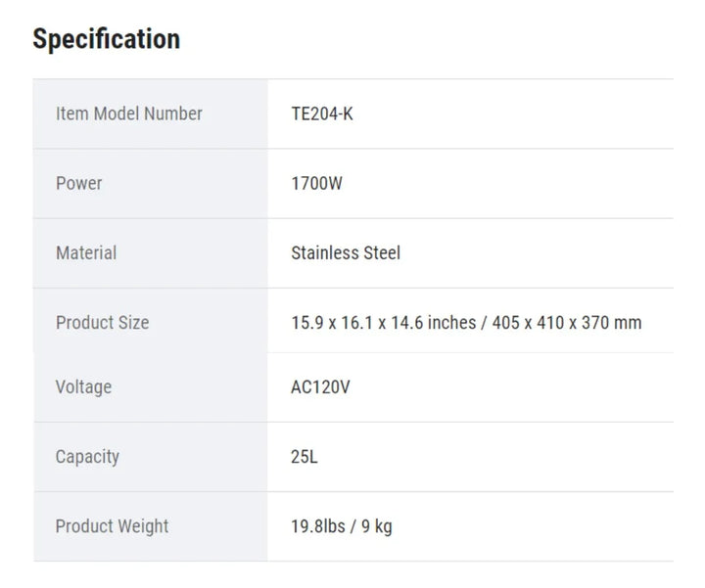Click the 19.8lbs weight figure
This screenshot has width=705, height=588.
[x=317, y=525]
